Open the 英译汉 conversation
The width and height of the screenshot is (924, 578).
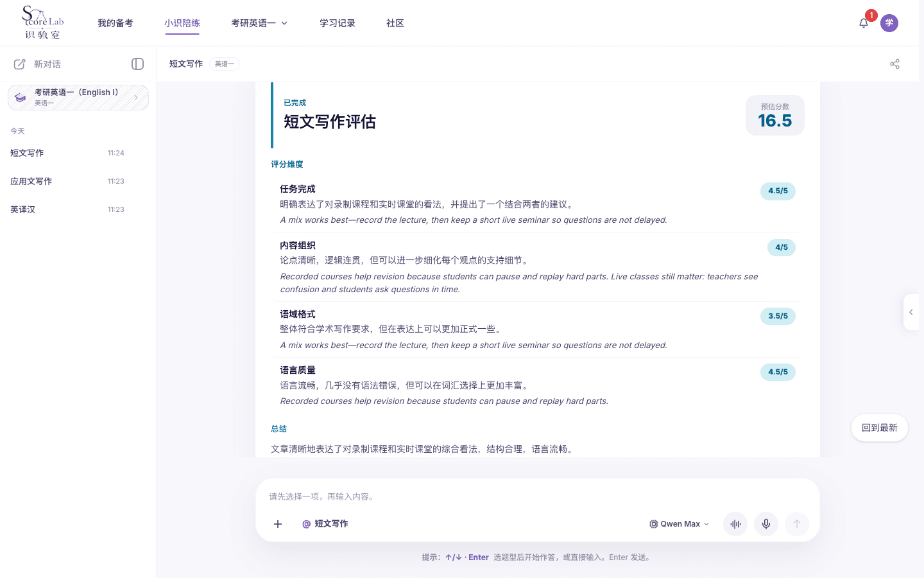(67, 209)
